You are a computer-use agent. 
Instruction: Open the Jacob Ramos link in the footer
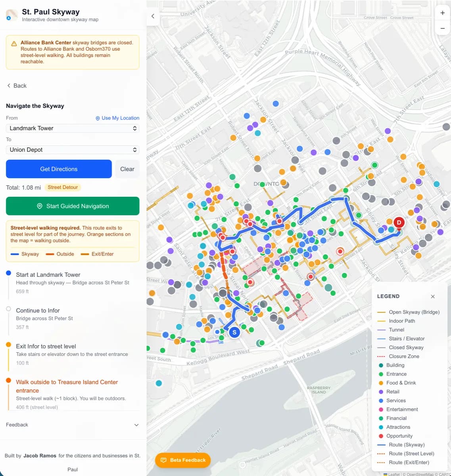point(40,455)
